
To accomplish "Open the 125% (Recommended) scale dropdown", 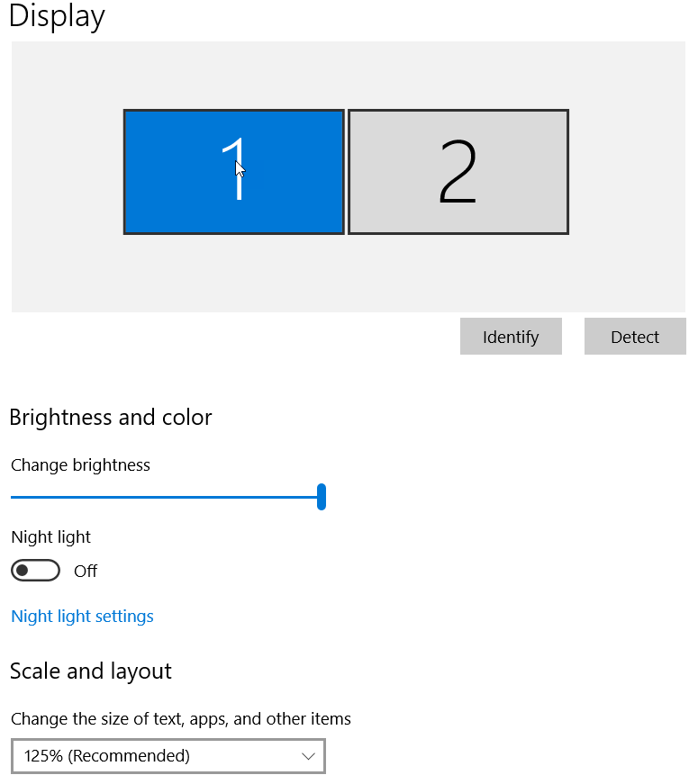I will coord(168,756).
